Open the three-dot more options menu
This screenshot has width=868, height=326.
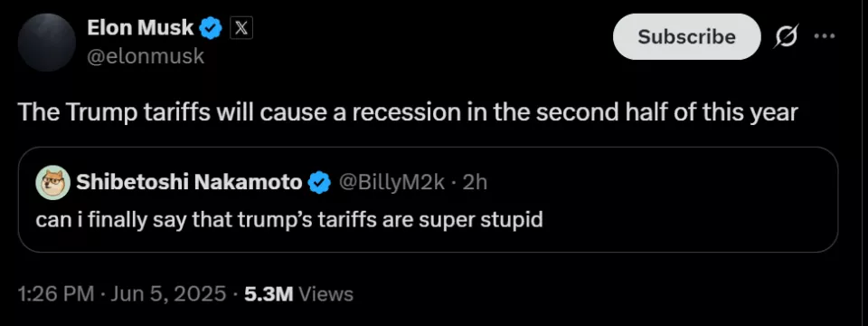pos(825,36)
